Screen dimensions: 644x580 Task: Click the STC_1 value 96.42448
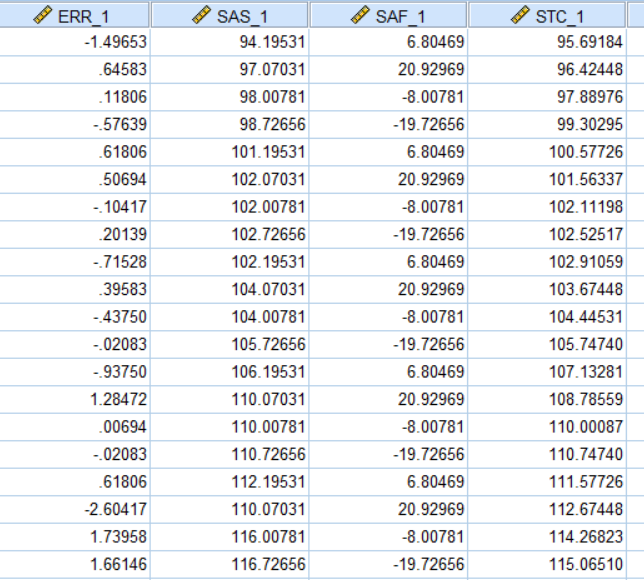(x=590, y=69)
